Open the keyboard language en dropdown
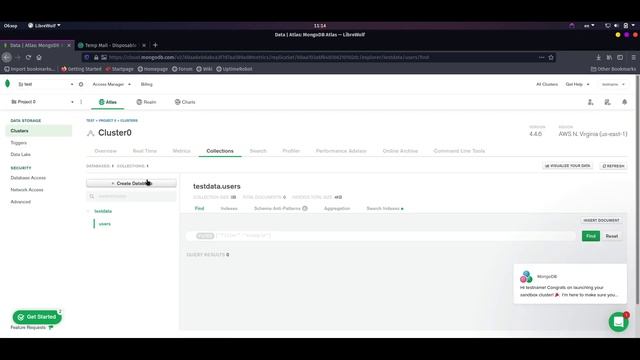The width and height of the screenshot is (640, 360). (x=589, y=26)
